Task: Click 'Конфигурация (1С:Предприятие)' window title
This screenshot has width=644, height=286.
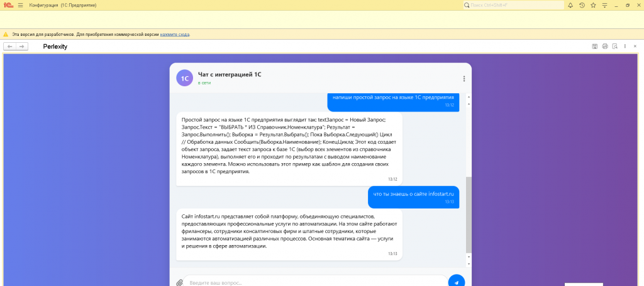Action: click(63, 5)
